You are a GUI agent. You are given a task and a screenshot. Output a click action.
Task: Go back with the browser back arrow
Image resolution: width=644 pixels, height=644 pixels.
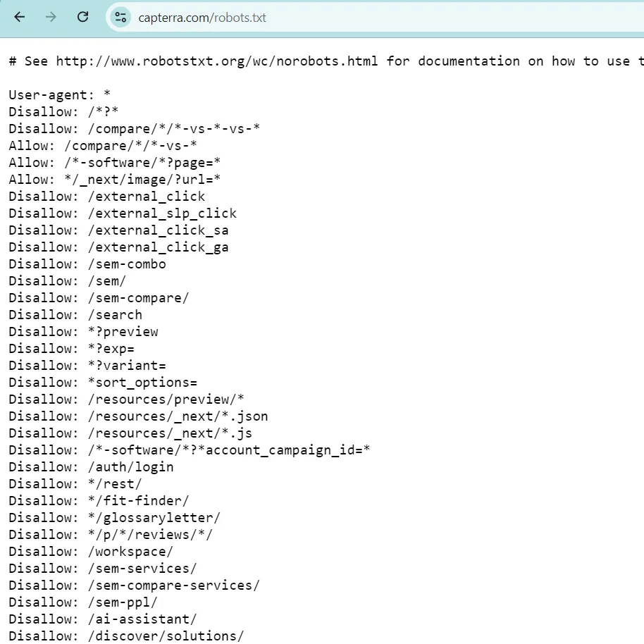coord(19,17)
